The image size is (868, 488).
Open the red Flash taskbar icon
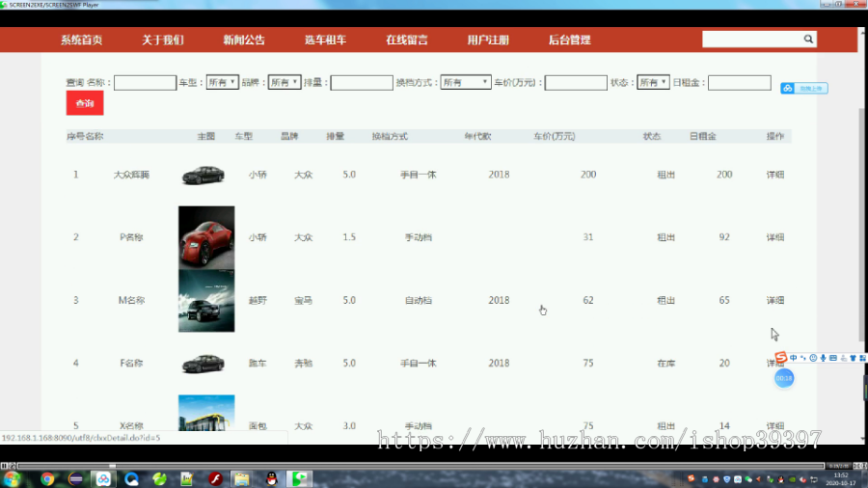coord(215,479)
